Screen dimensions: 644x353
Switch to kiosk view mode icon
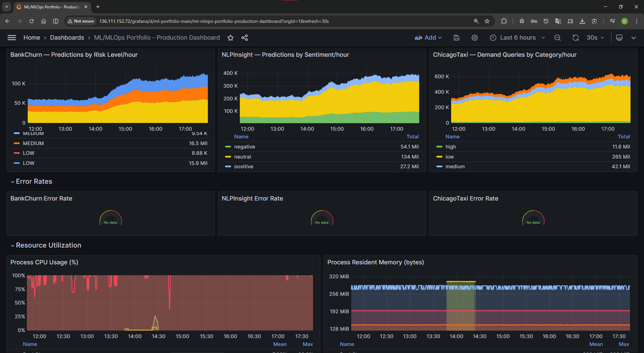click(619, 38)
